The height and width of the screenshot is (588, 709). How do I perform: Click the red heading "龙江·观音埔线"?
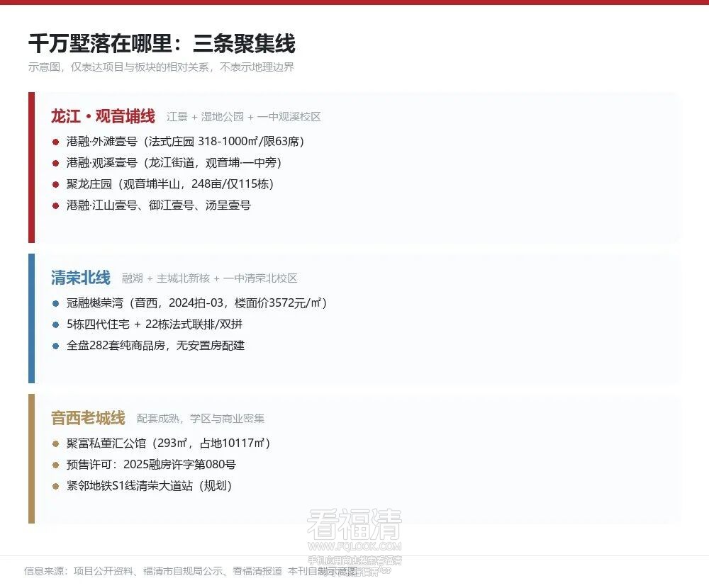[103, 117]
